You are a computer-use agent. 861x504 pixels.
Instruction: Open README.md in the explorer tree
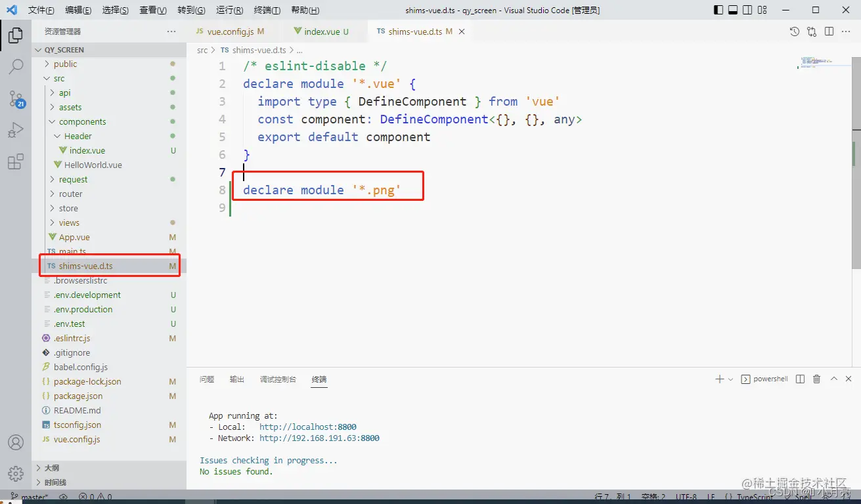coord(77,410)
